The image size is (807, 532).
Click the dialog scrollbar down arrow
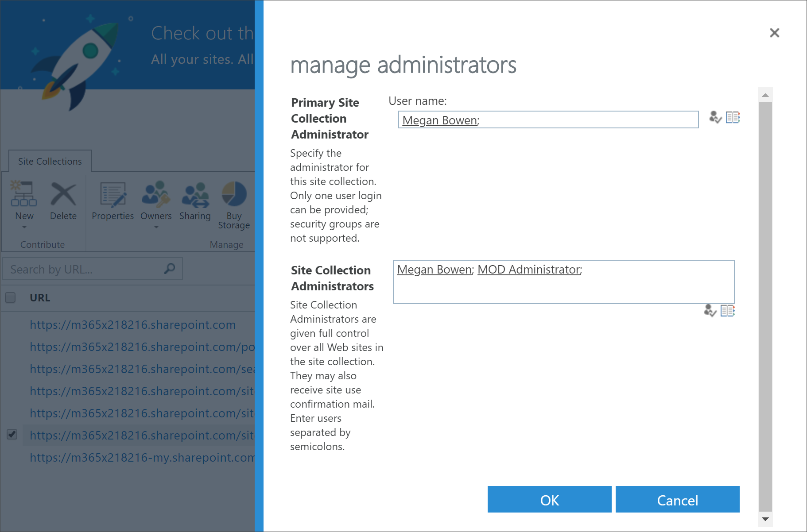(x=765, y=519)
